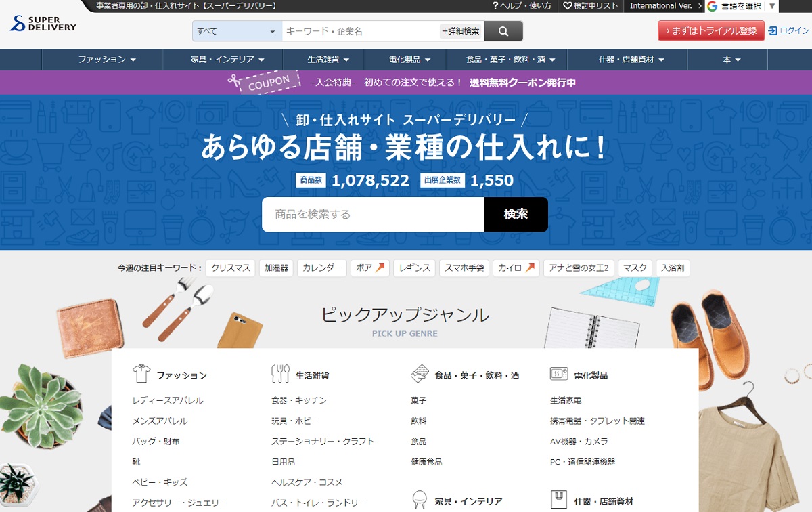
Task: Select the スマホ手袋 keyword tag
Action: tap(464, 268)
